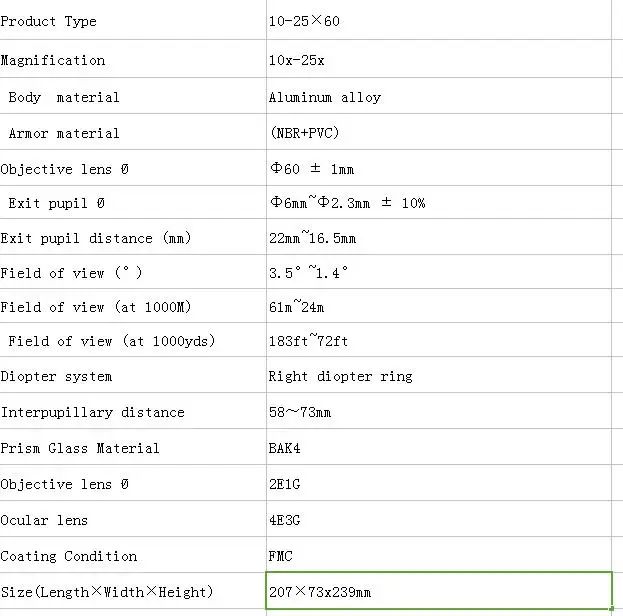Click the BAK4 prism material cell
623x616 pixels.
click(439, 447)
